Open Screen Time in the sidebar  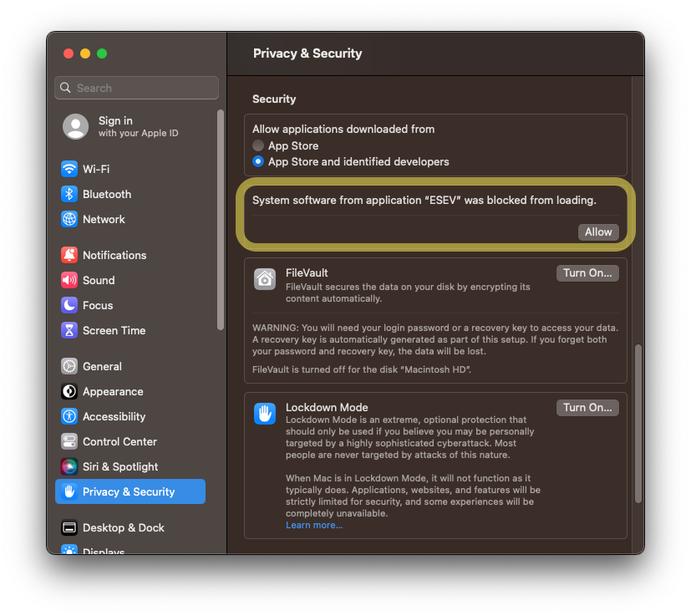130,330
